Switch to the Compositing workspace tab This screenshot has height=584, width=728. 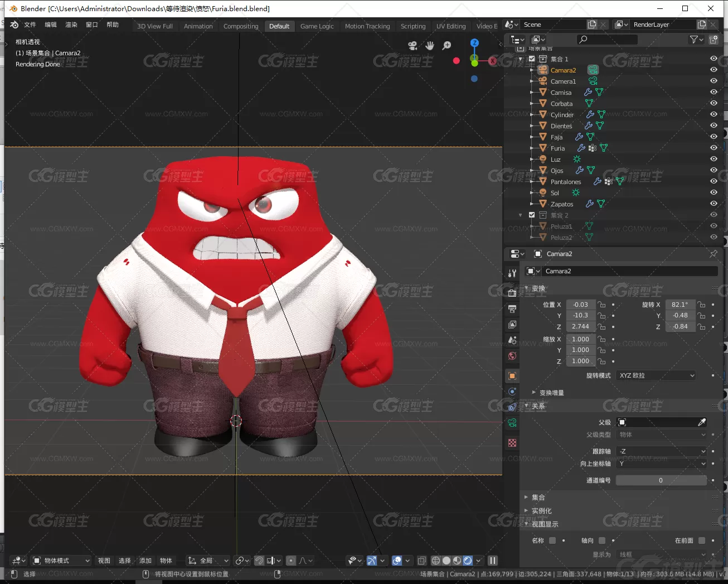pos(241,26)
